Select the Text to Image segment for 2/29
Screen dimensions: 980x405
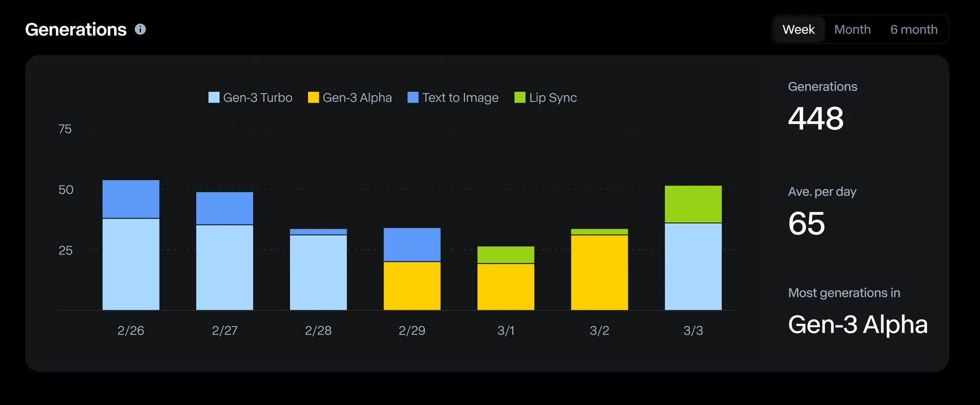click(x=412, y=244)
